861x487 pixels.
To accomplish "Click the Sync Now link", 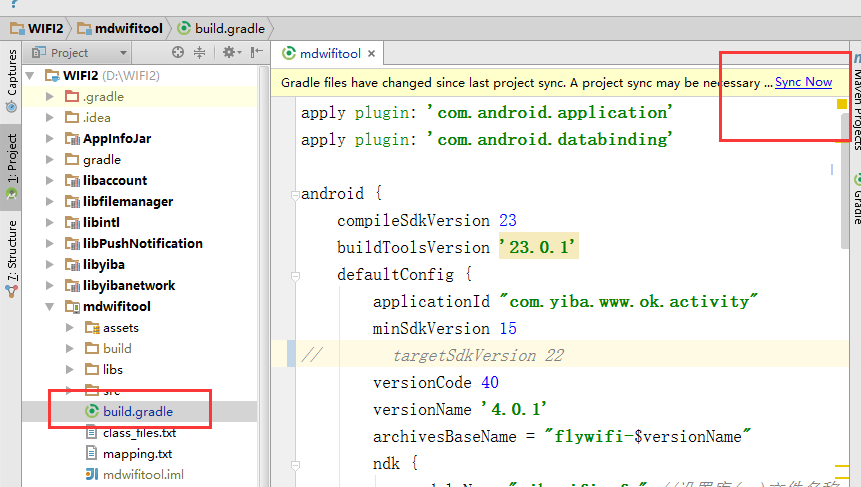I will [x=803, y=82].
